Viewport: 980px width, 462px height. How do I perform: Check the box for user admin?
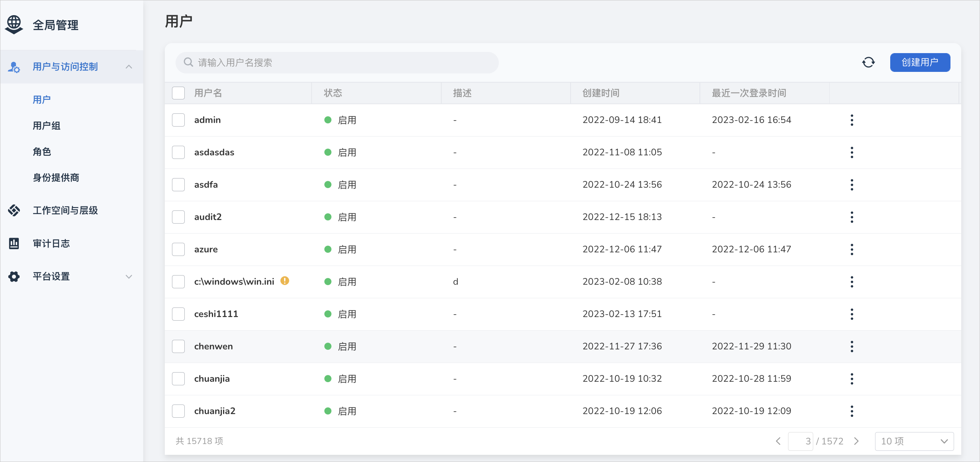(178, 120)
